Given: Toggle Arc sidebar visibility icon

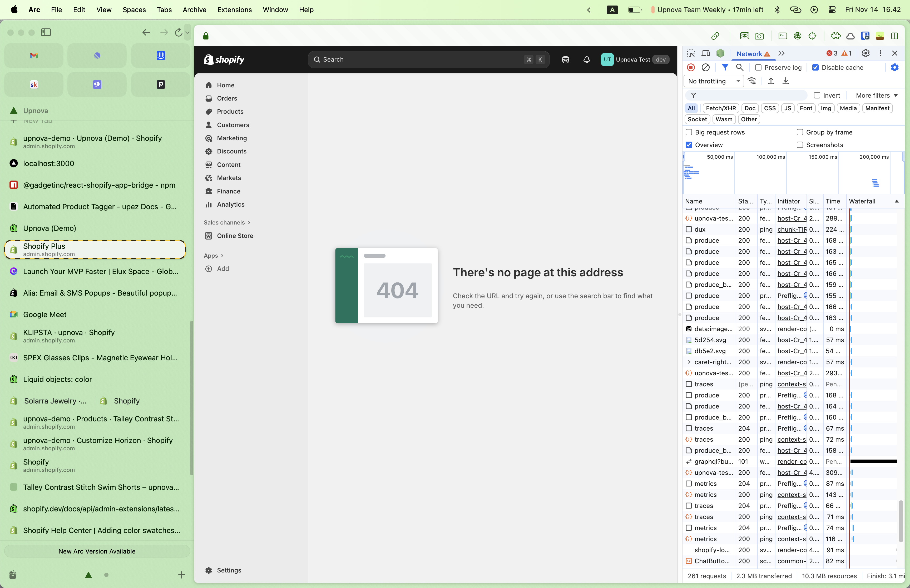Looking at the screenshot, I should click(46, 32).
